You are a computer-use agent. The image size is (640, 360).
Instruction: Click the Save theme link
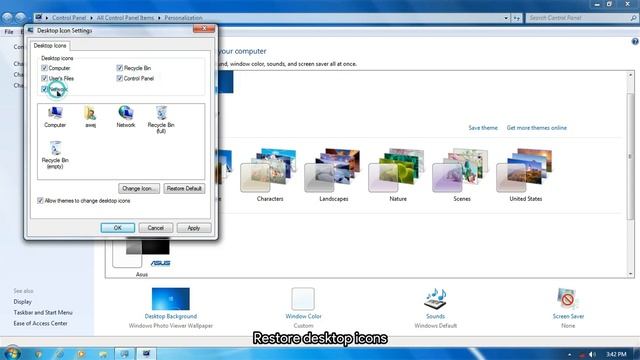tap(483, 128)
